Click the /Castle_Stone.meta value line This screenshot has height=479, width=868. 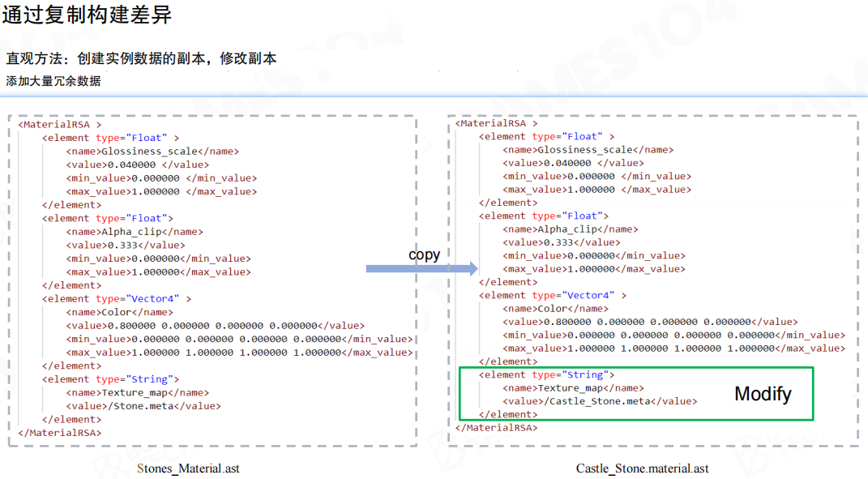(600, 401)
